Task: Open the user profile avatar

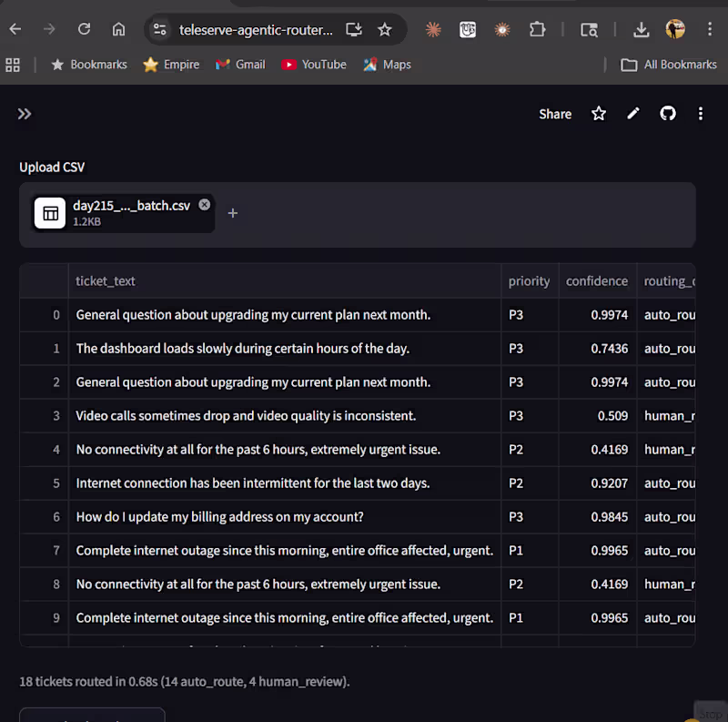Action: click(675, 29)
